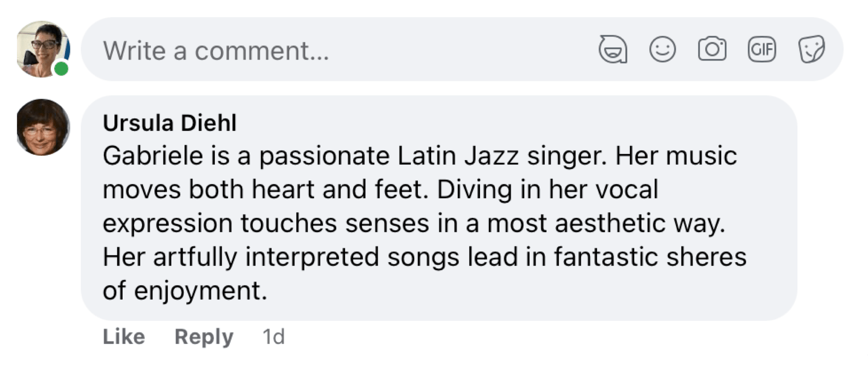Click in the 'Write a comment...' field
The height and width of the screenshot is (379, 868).
tap(323, 50)
